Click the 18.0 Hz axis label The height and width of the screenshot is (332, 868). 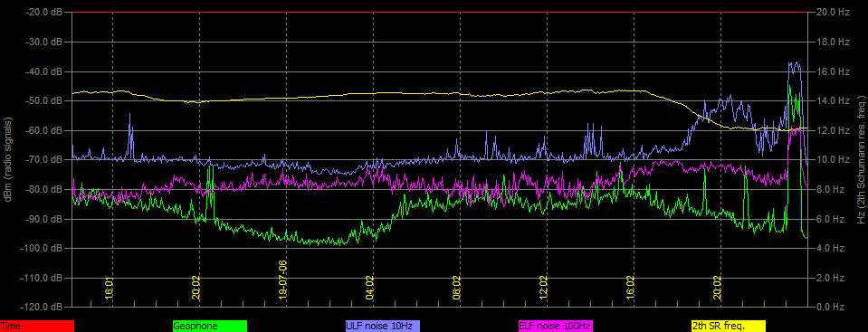[x=833, y=42]
